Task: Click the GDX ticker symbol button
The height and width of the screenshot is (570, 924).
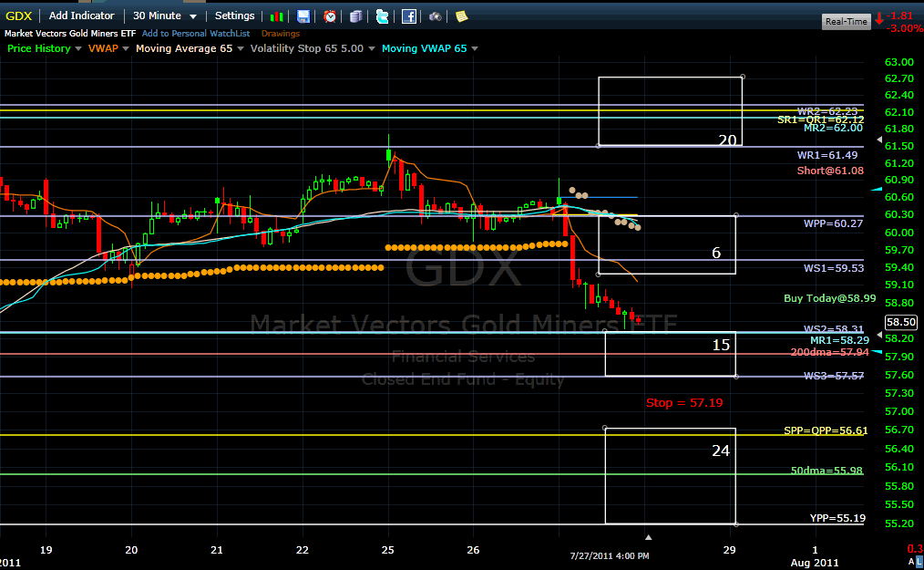Action: coord(19,16)
